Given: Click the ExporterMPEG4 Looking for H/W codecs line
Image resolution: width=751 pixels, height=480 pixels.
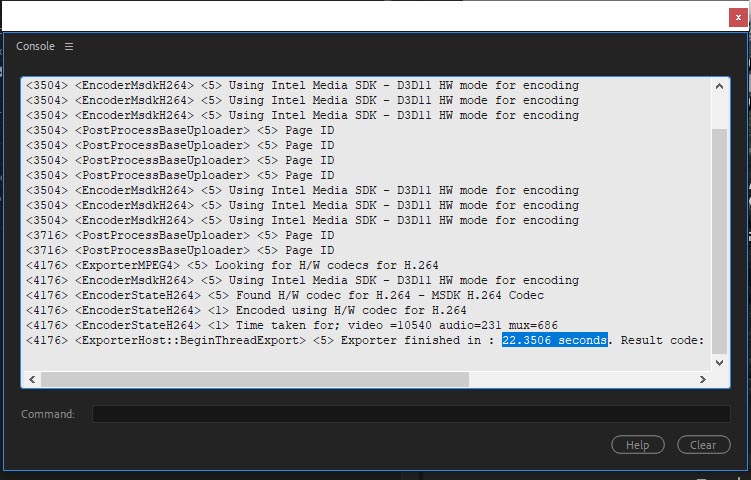Looking at the screenshot, I should pos(232,265).
